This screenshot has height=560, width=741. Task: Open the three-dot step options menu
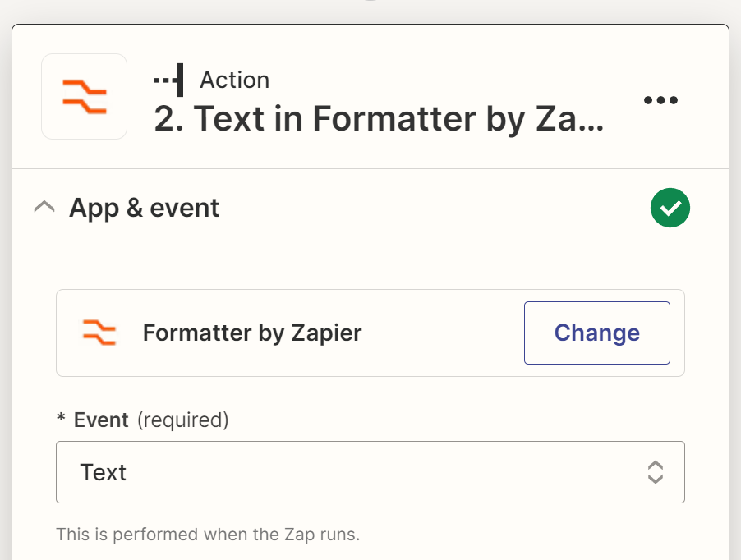660,100
